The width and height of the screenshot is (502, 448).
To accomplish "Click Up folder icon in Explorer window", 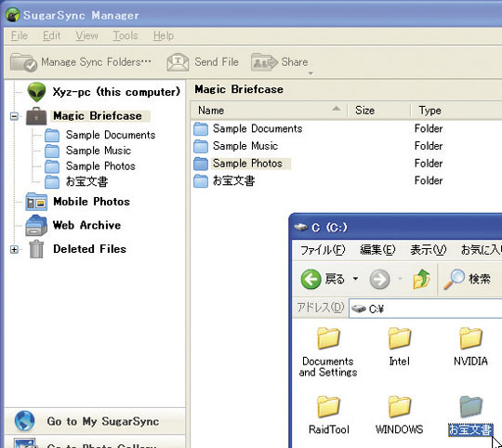I will [421, 279].
